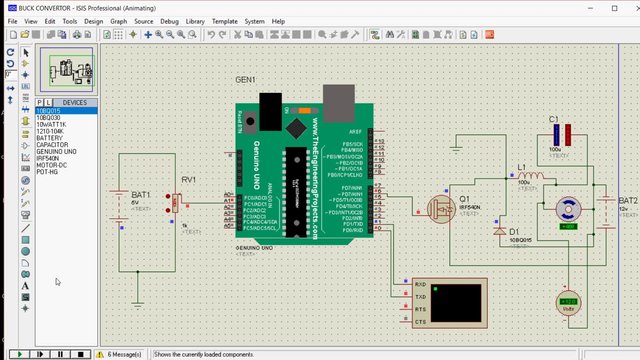Open the File menu
The image size is (640, 360).
[x=13, y=21]
